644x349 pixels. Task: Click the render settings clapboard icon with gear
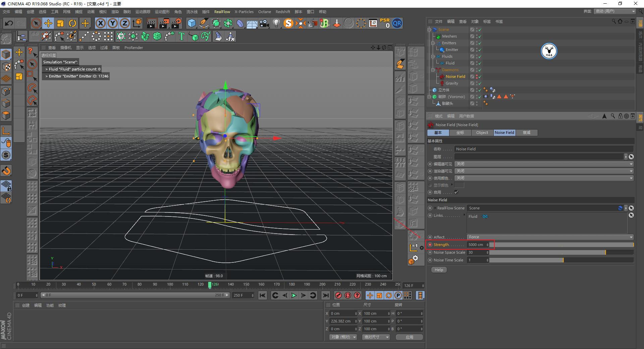176,23
